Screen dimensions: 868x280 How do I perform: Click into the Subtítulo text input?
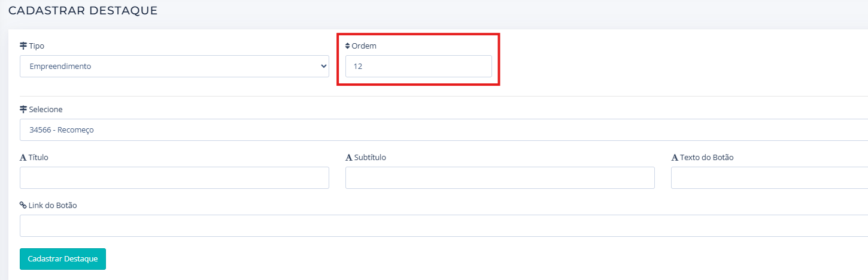coord(500,178)
